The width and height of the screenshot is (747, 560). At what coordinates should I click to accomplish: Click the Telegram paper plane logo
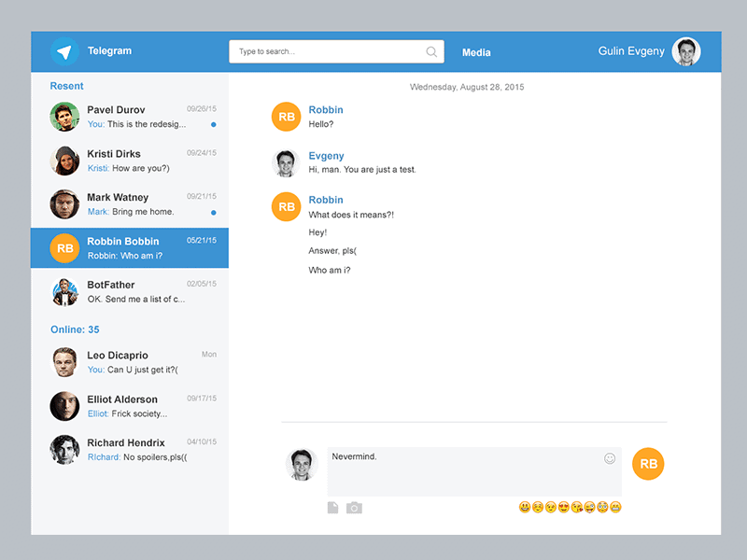click(64, 51)
